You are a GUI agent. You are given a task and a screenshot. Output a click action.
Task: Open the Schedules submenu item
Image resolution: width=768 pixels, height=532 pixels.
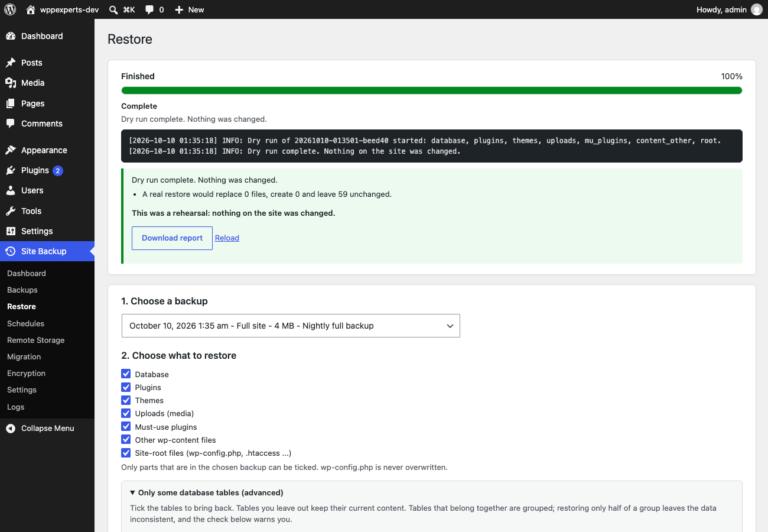25,323
